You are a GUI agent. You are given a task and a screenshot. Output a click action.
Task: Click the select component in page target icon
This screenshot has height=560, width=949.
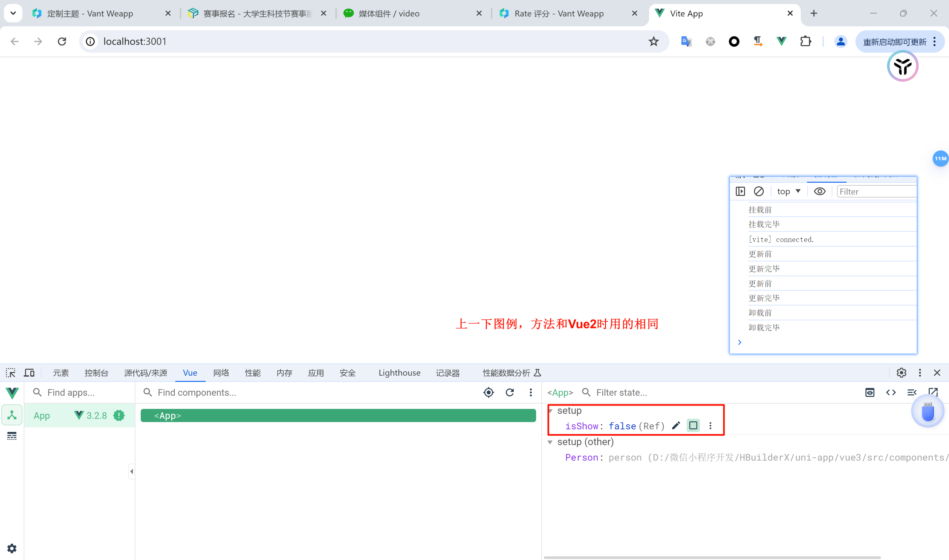pos(488,392)
